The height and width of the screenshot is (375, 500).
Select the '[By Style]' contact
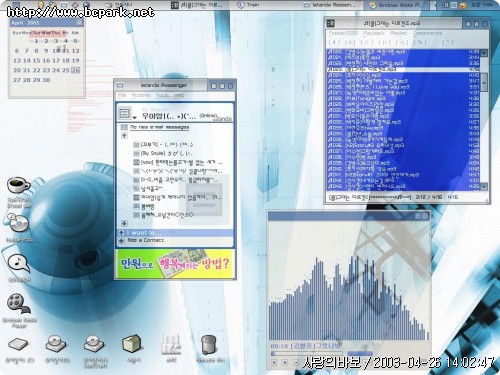coord(163,153)
